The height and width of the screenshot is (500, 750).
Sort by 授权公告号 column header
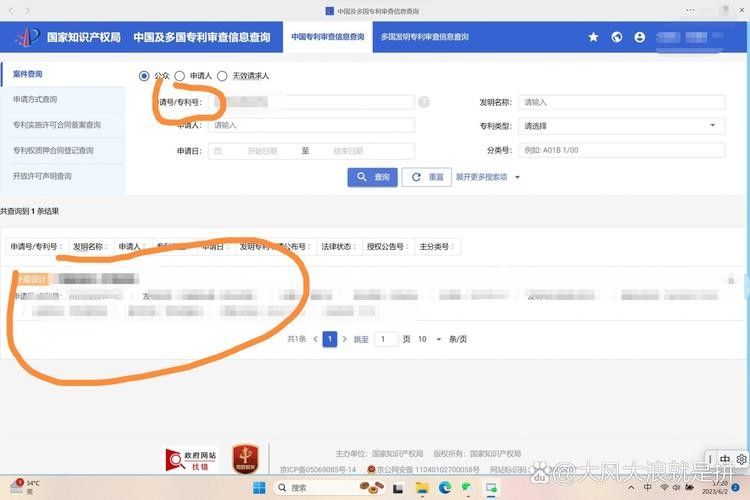point(387,246)
